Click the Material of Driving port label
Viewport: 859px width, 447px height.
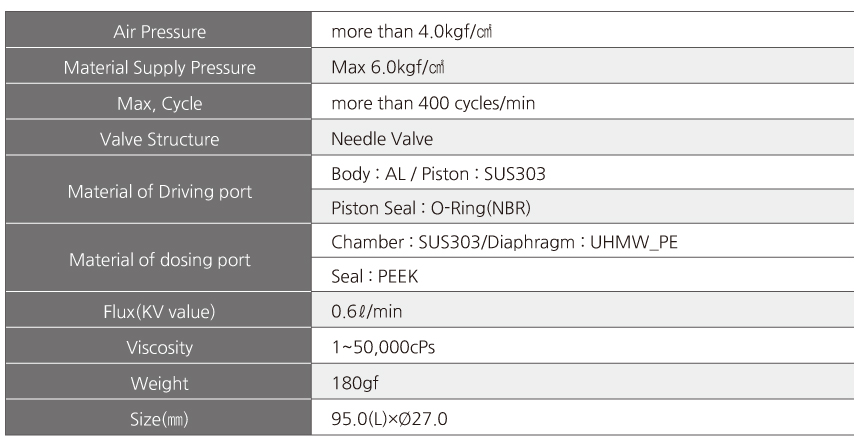pyautogui.click(x=159, y=191)
